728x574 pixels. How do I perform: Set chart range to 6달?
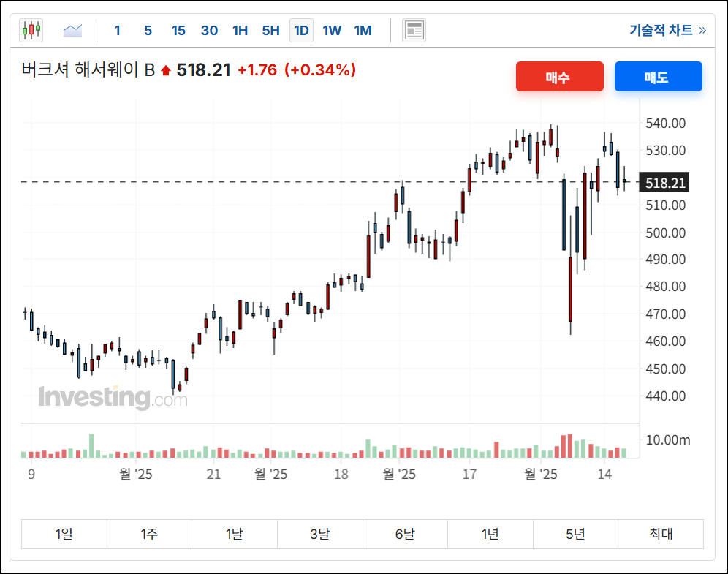click(x=406, y=534)
